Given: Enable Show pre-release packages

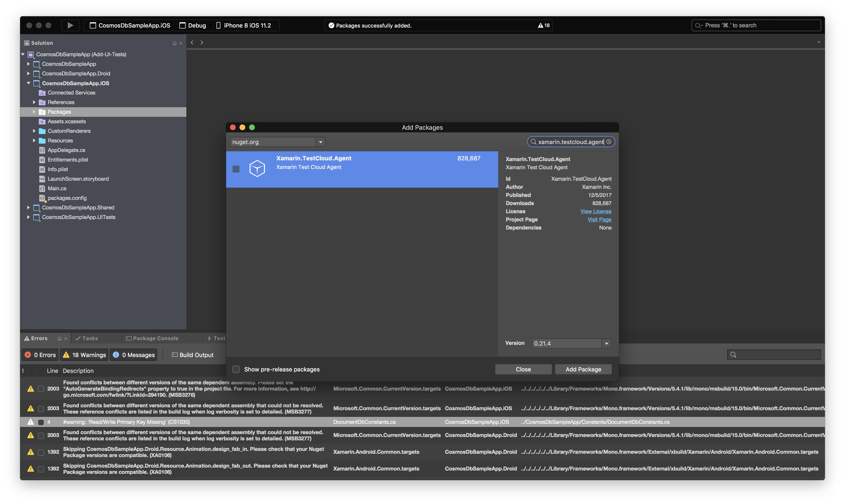Looking at the screenshot, I should click(x=236, y=369).
